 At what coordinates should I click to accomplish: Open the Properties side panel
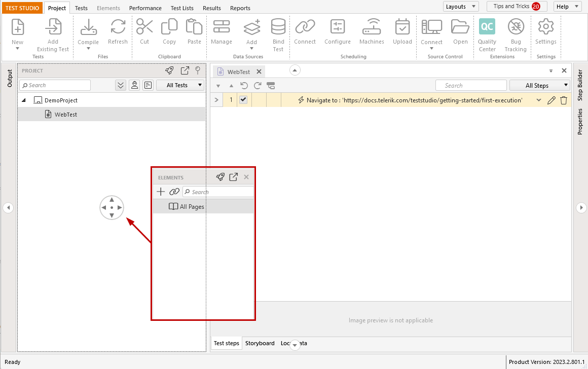tap(580, 122)
